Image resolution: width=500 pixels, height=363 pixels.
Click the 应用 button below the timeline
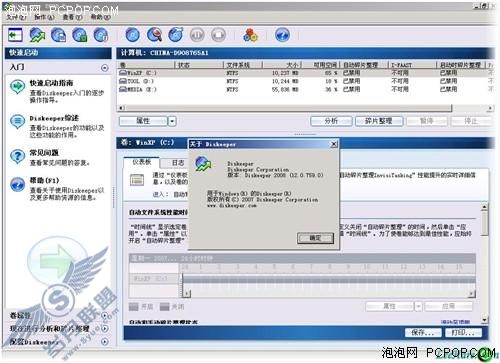click(x=448, y=306)
